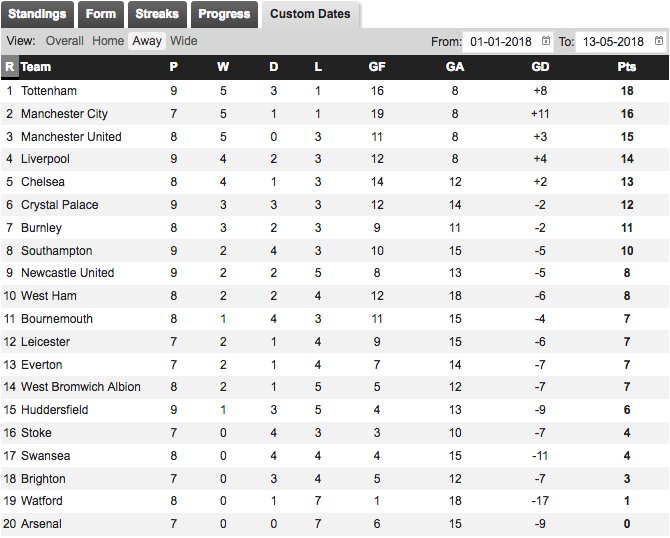Sort by the GD column header
Image resolution: width=670 pixels, height=538 pixels.
pos(540,67)
